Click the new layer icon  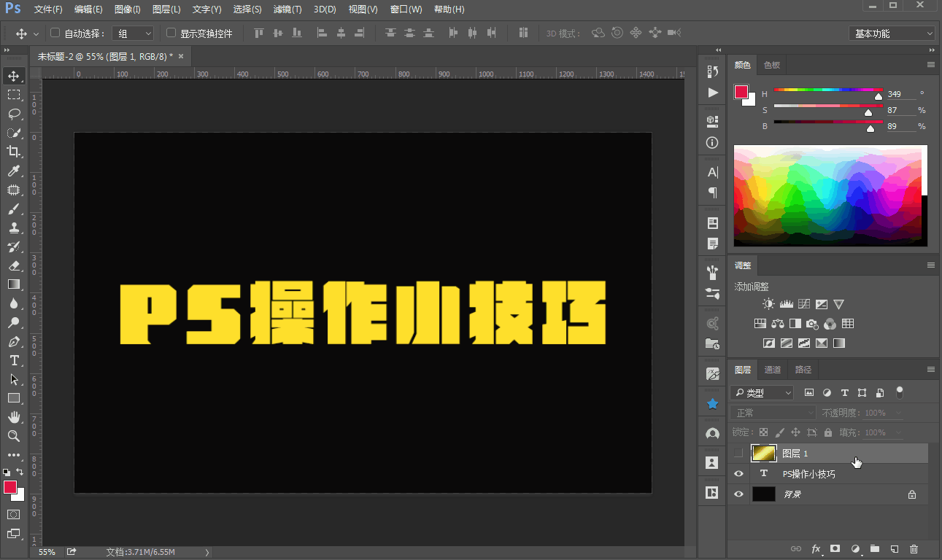click(895, 548)
